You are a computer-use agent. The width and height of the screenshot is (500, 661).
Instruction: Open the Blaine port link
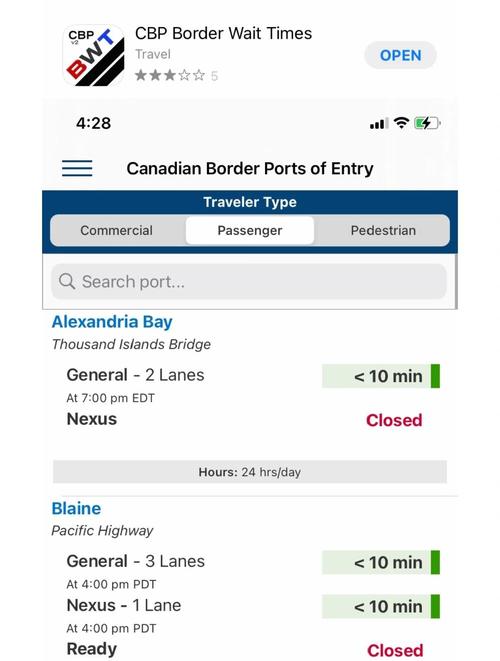coord(76,508)
